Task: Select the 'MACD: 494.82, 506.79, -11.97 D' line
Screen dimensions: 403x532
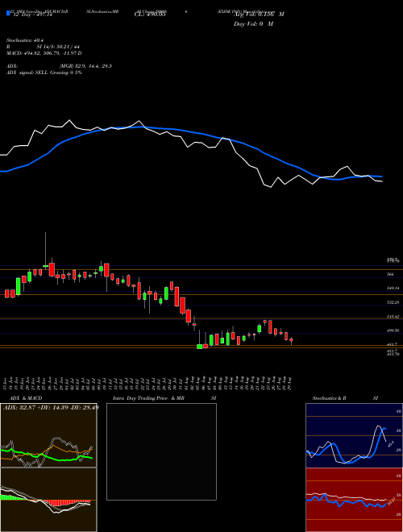Action: [x=44, y=53]
